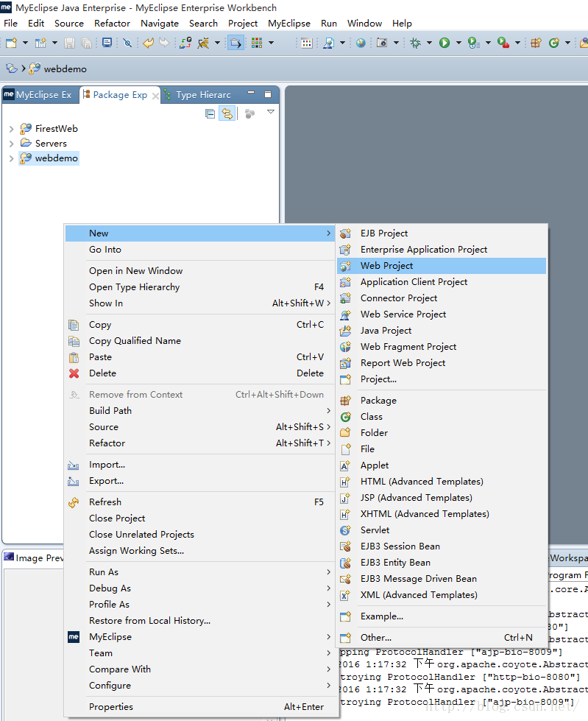Screen dimensions: 588x721
Task: Open the Window menu
Action: click(364, 24)
